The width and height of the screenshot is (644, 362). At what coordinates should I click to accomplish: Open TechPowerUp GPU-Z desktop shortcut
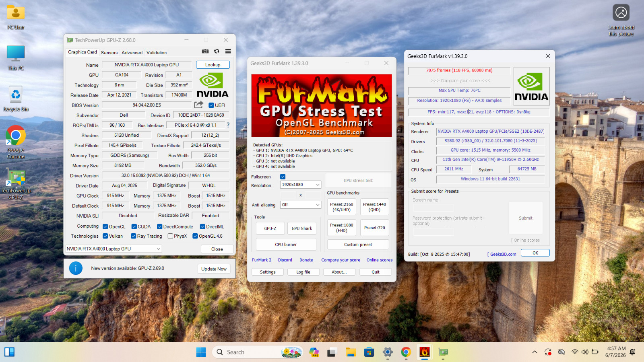pos(16,183)
